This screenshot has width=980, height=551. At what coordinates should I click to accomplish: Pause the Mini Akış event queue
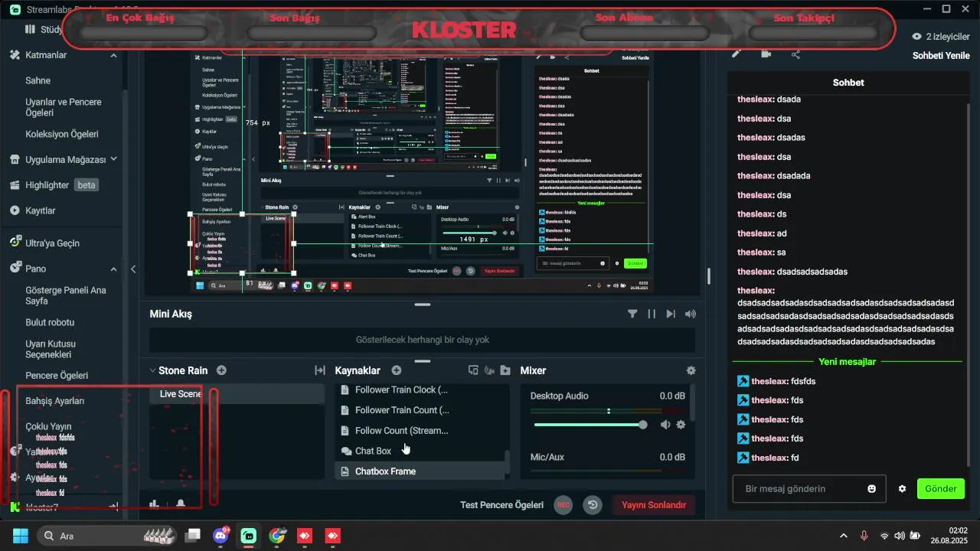pos(652,314)
